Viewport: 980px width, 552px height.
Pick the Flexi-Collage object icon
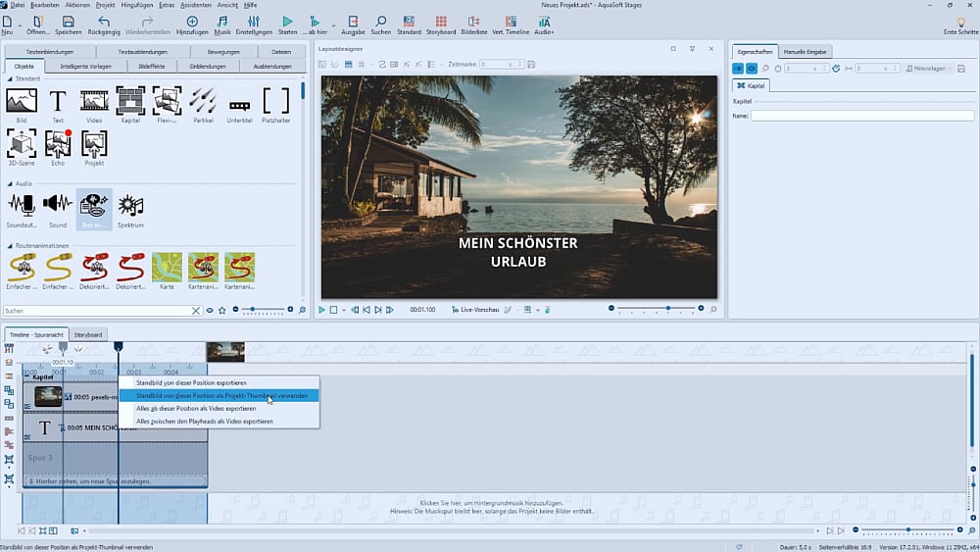(167, 104)
